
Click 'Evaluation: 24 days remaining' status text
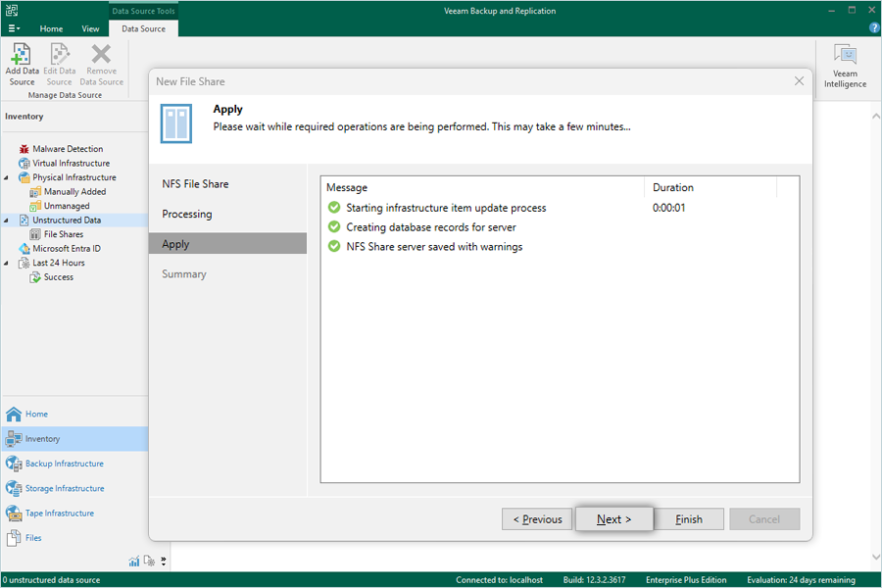point(801,580)
